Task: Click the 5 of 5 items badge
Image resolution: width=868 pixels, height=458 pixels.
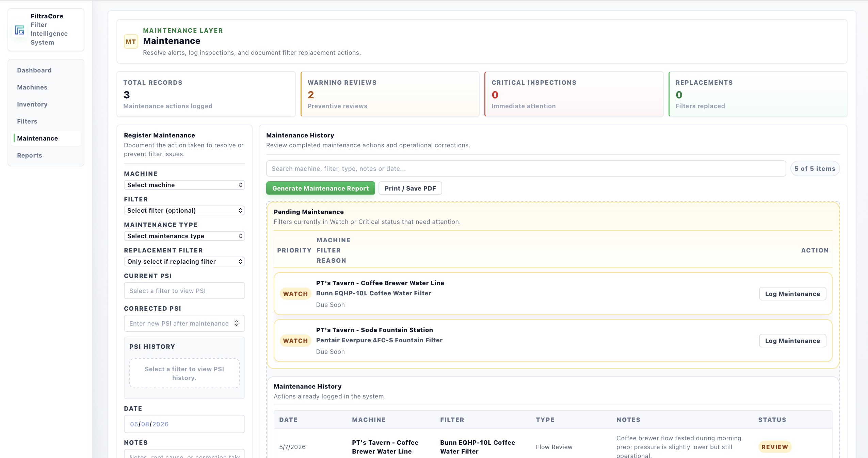Action: pos(815,169)
